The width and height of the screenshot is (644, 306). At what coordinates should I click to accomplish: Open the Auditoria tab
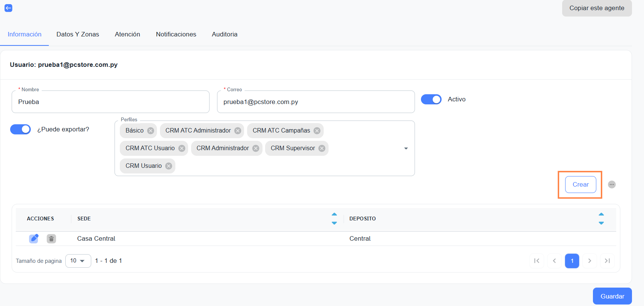tap(225, 34)
